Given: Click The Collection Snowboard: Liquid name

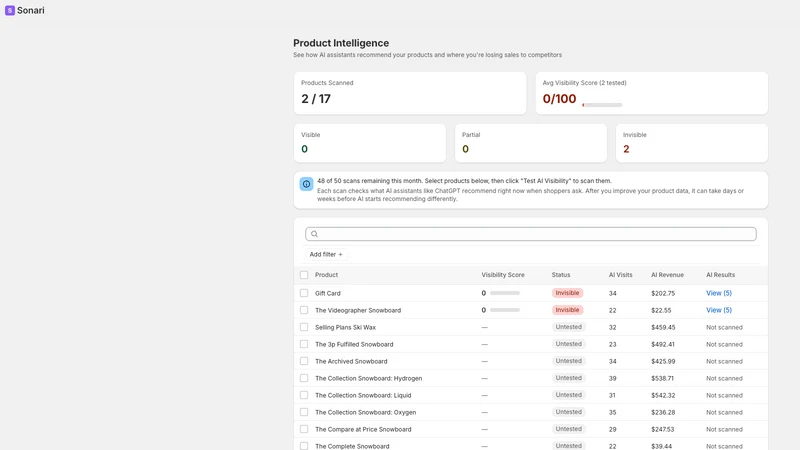Looking at the screenshot, I should click(x=363, y=395).
